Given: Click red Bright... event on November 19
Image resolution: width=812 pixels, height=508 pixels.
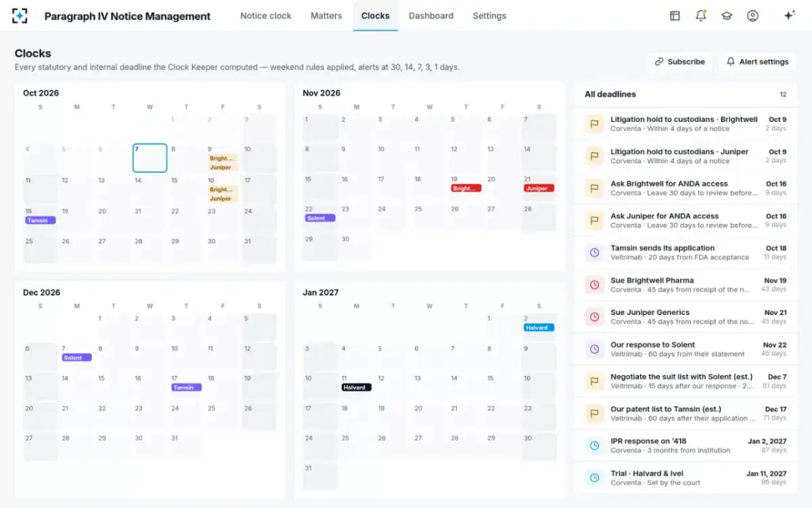Looking at the screenshot, I should pos(466,188).
